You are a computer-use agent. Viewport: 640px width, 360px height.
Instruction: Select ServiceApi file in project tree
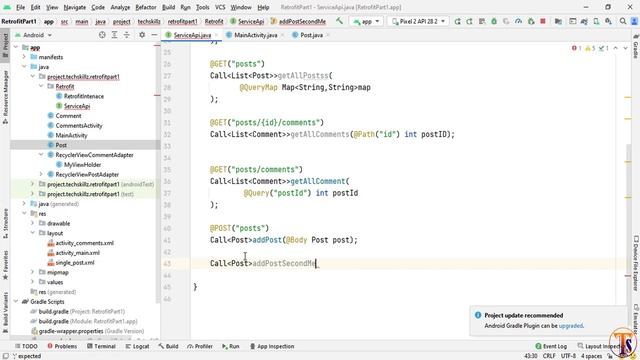tap(77, 106)
